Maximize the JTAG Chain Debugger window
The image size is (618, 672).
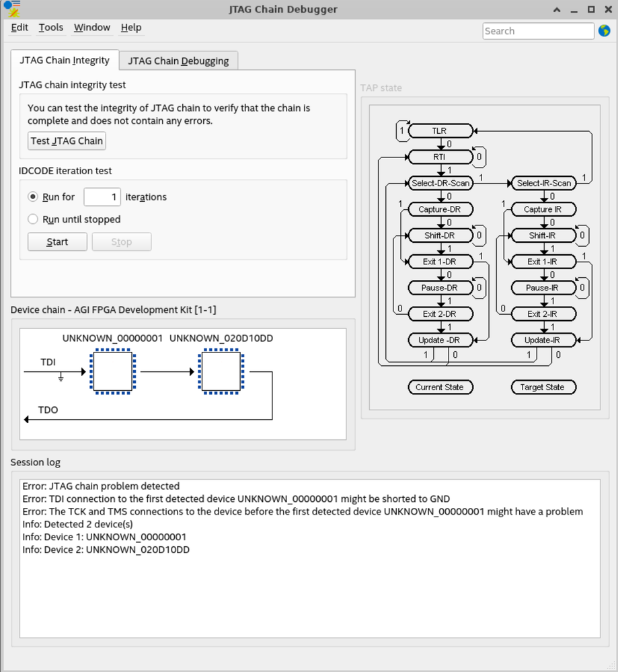591,9
